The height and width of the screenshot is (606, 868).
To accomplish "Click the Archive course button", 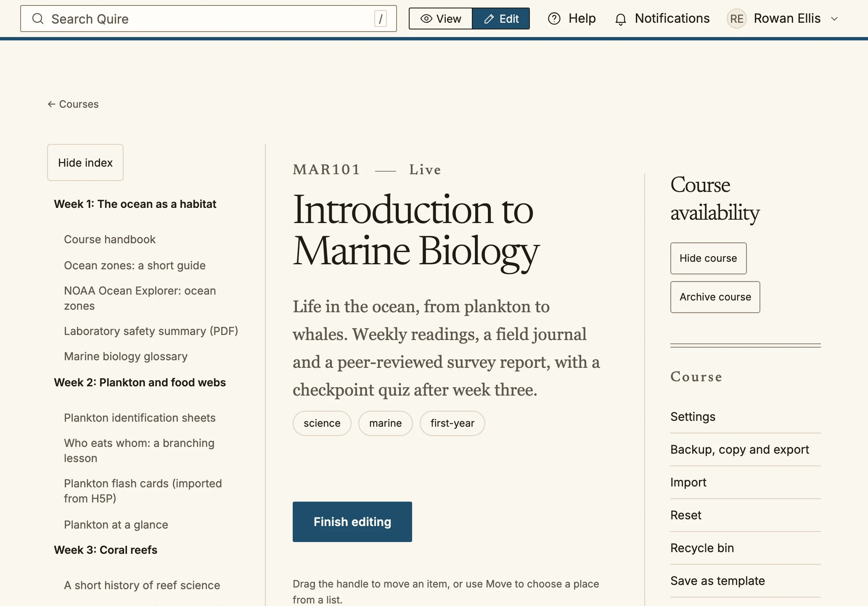I will (x=715, y=297).
